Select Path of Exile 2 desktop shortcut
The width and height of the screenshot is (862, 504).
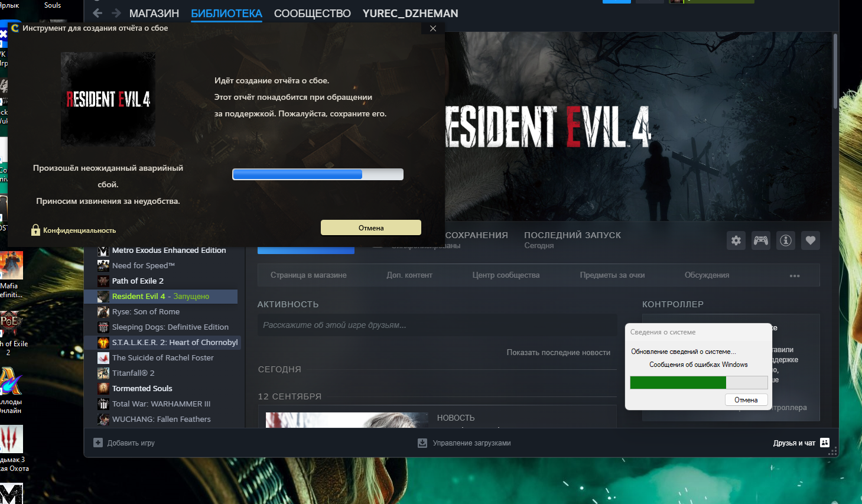13,333
